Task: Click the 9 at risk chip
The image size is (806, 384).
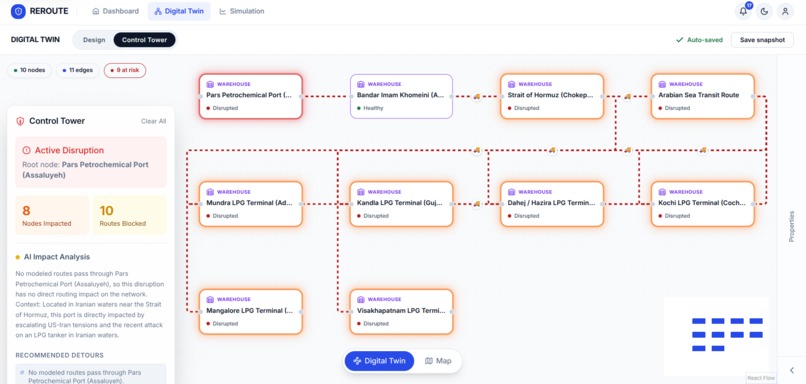Action: 125,70
